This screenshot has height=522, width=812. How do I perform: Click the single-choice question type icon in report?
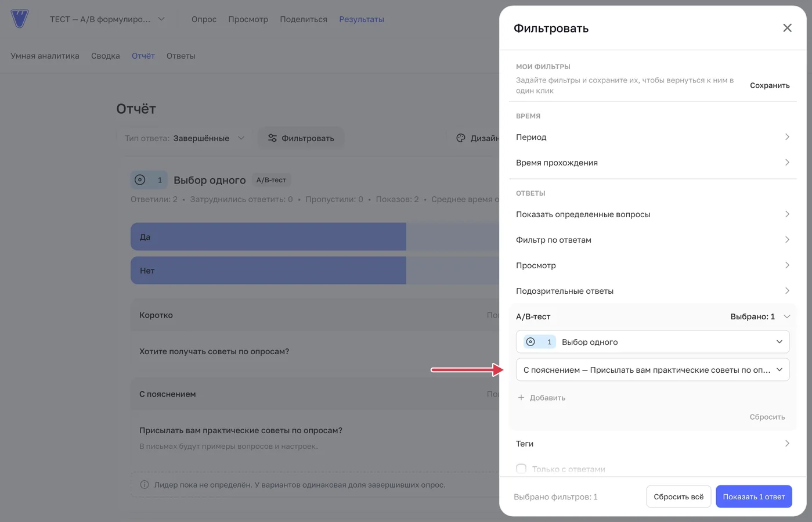[x=140, y=180]
